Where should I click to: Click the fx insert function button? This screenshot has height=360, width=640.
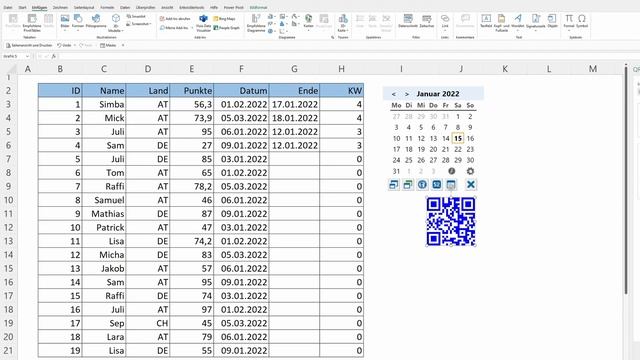(53, 56)
